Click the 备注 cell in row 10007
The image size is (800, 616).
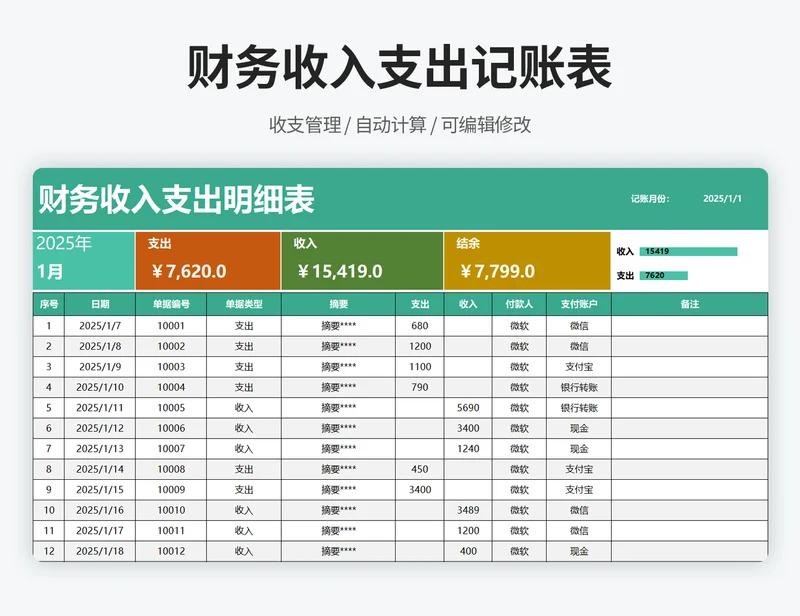690,449
